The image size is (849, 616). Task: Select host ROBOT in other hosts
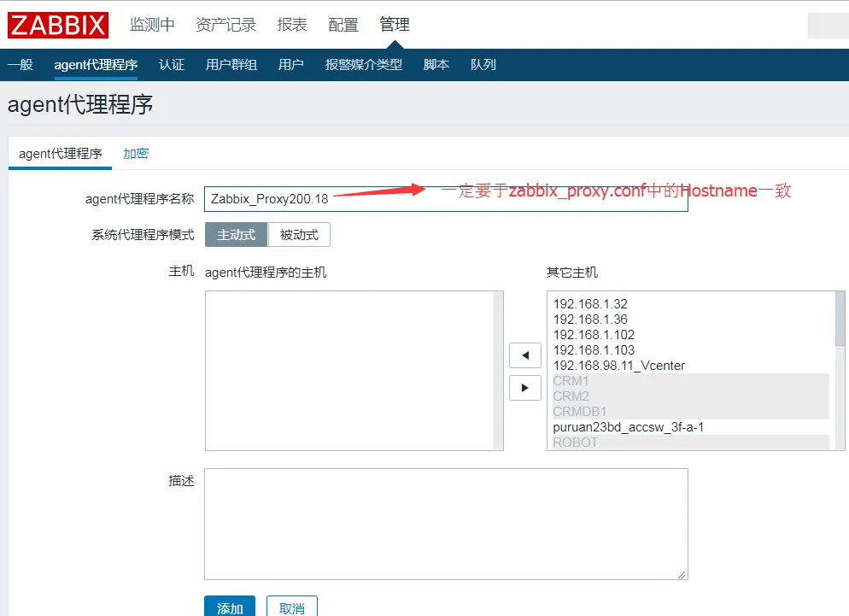point(690,443)
